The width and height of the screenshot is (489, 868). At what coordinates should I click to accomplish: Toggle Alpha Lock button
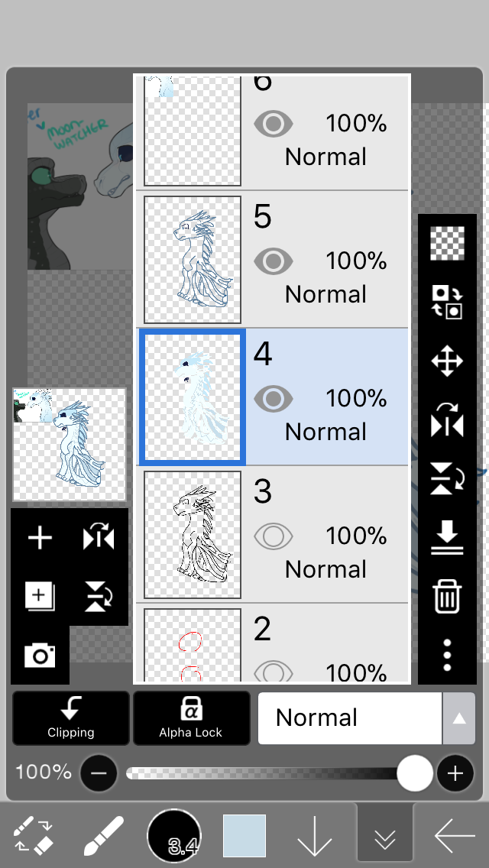[191, 718]
